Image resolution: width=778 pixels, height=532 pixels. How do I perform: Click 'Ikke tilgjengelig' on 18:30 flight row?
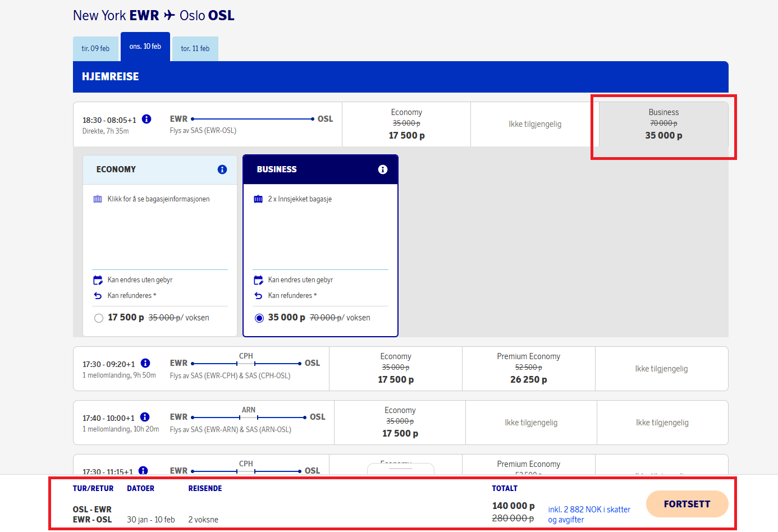[x=535, y=124]
